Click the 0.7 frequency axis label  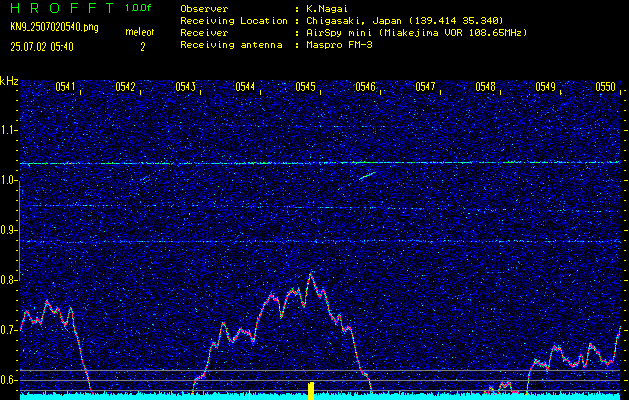coord(8,330)
